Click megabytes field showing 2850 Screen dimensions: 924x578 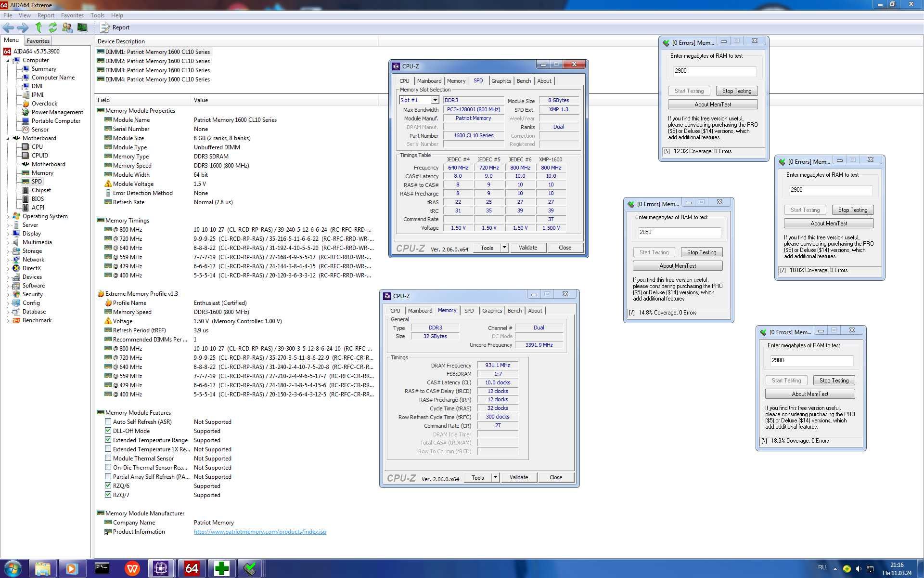679,232
